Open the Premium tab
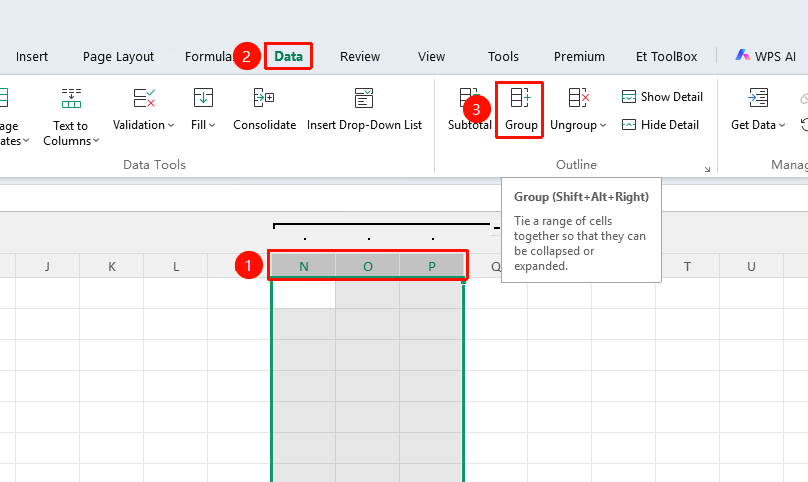This screenshot has width=808, height=482. [x=579, y=56]
